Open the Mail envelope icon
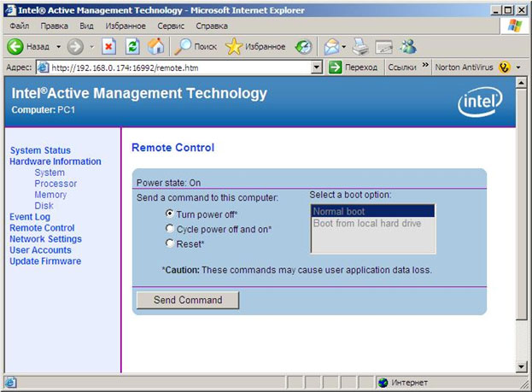Screen dimensions: 532x392 click(331, 46)
